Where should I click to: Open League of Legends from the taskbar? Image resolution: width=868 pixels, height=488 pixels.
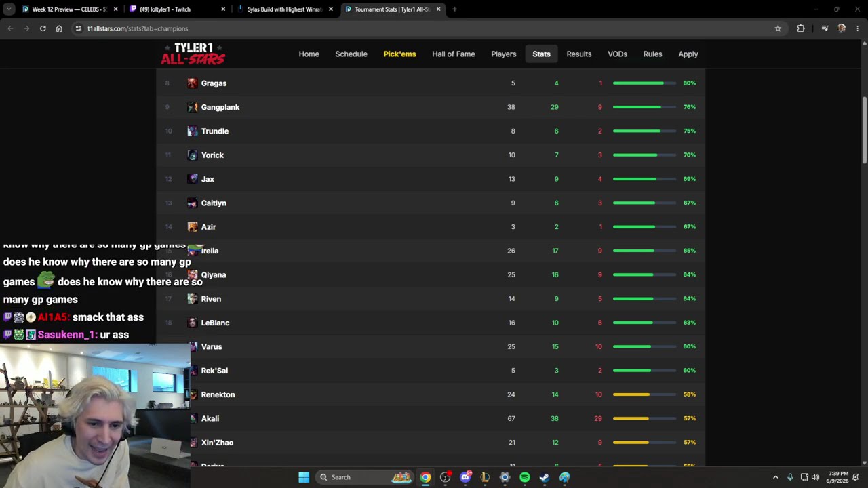485,477
